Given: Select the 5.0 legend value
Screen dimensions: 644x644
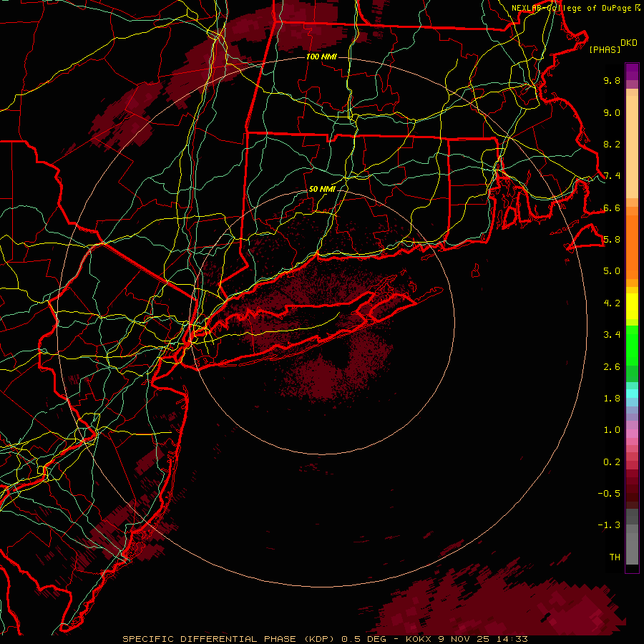Looking at the screenshot, I should tap(612, 271).
